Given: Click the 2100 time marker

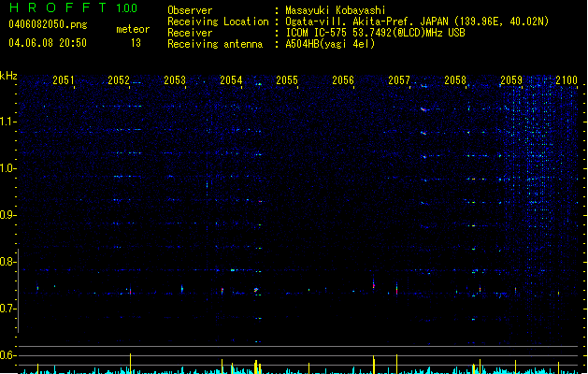Looking at the screenshot, I should coord(566,79).
